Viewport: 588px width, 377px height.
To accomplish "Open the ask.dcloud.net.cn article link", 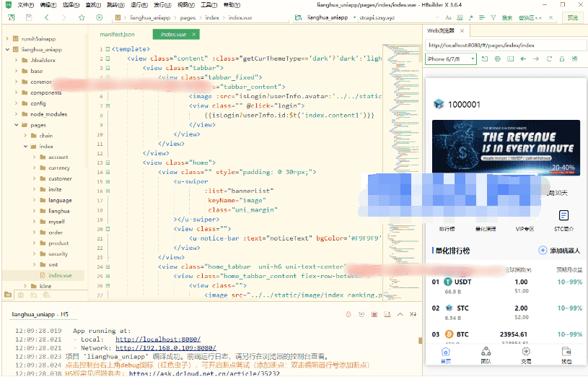I will click(x=204, y=373).
